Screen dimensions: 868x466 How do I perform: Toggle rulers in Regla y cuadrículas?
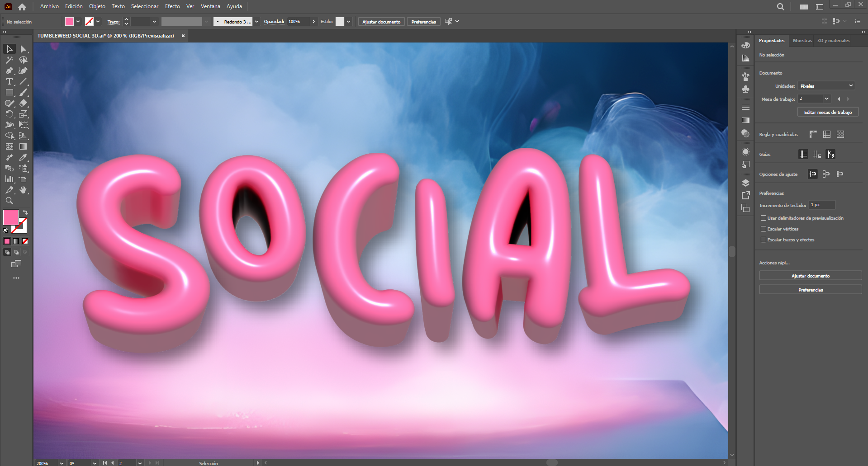813,134
